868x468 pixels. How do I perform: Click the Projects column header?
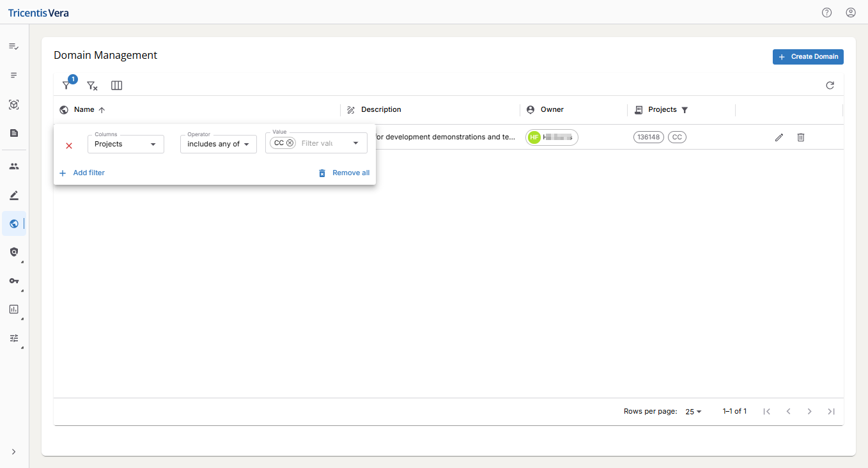(x=662, y=110)
